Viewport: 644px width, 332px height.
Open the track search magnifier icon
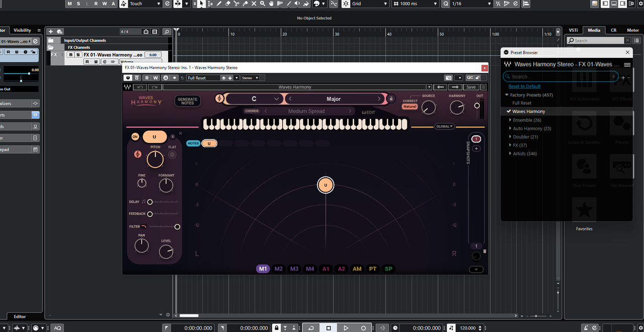pyautogui.click(x=167, y=32)
